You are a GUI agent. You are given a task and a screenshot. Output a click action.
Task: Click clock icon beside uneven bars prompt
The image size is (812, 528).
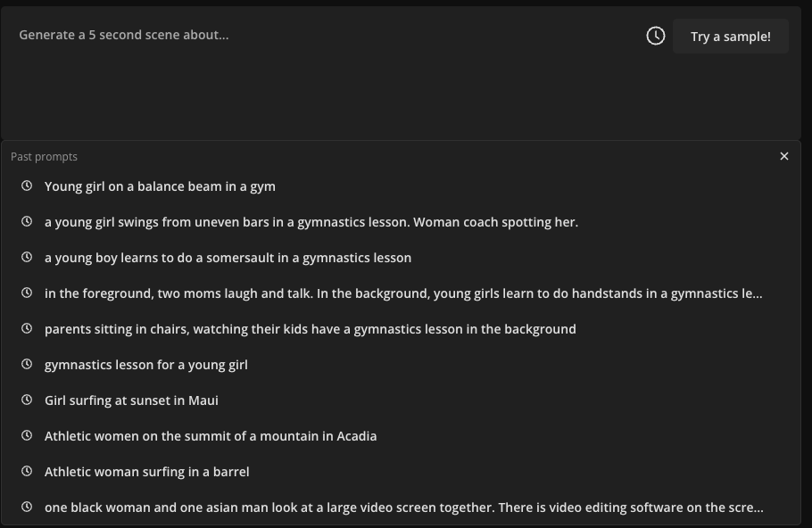(27, 222)
